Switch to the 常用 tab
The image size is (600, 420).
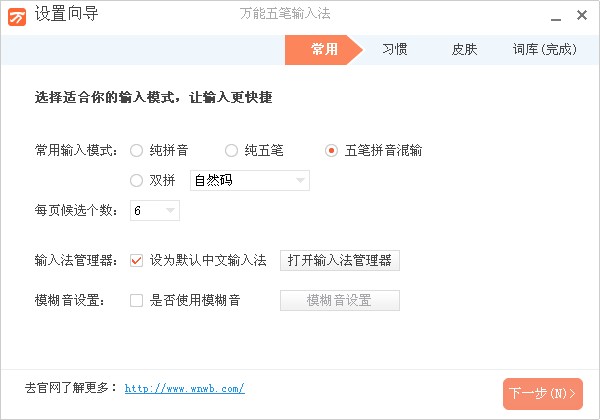point(324,49)
